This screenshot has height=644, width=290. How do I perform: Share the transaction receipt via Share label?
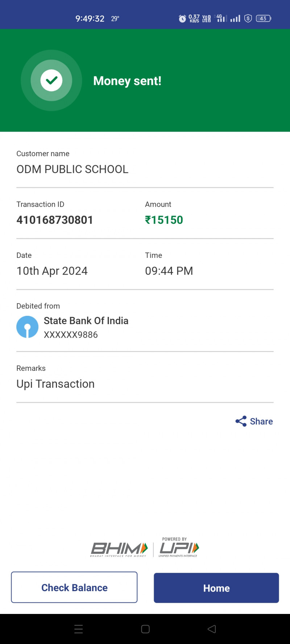click(x=261, y=421)
